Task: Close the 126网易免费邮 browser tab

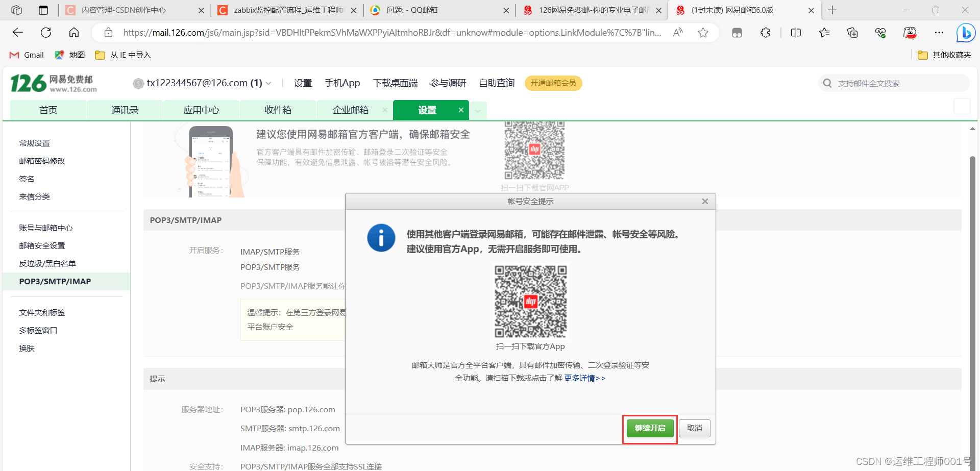Action: point(658,10)
